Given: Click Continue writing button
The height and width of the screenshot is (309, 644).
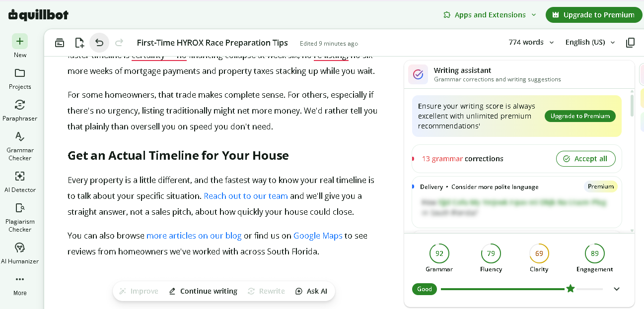Looking at the screenshot, I should [x=203, y=291].
